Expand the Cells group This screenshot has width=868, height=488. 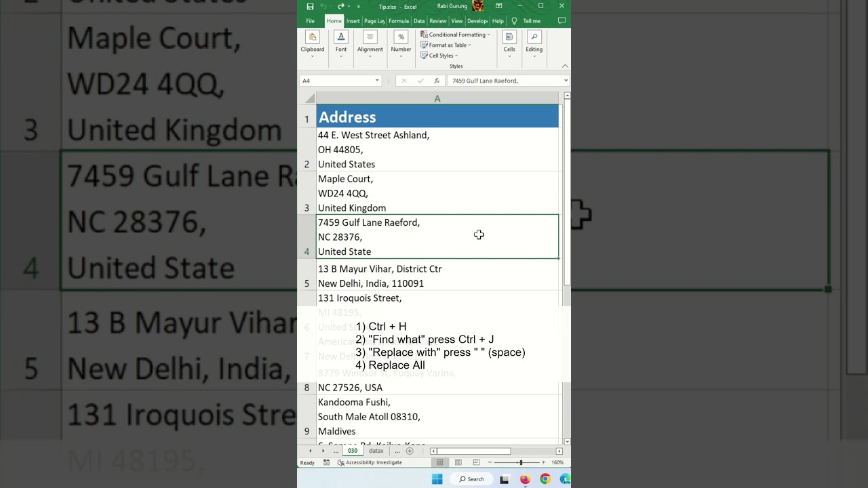(x=509, y=45)
